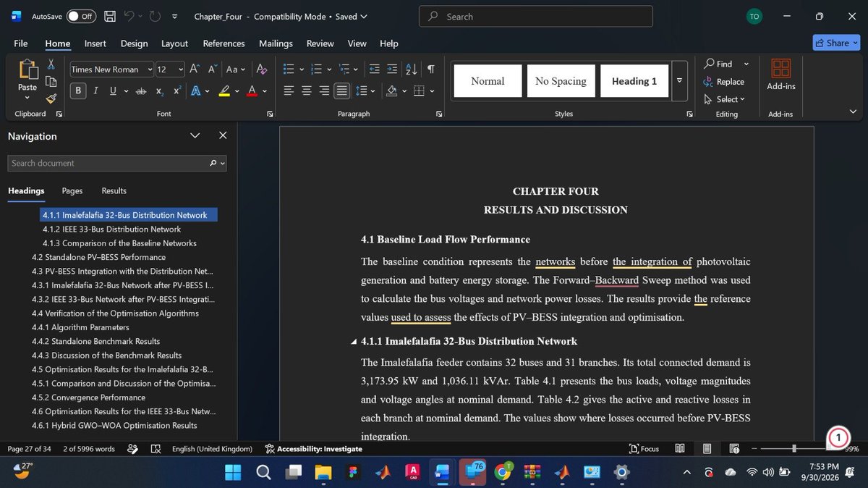Click Replace in Editing group
Image resolution: width=868 pixels, height=488 pixels.
[x=724, y=82]
